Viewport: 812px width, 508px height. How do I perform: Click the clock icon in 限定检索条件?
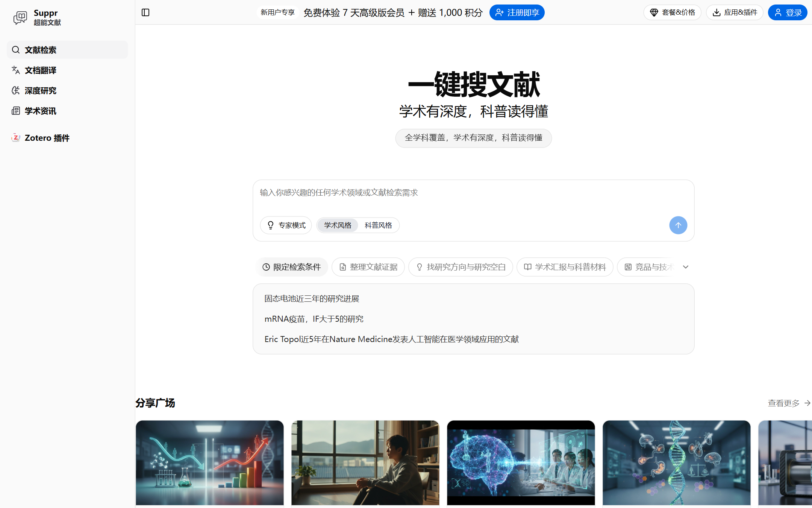coord(266,267)
